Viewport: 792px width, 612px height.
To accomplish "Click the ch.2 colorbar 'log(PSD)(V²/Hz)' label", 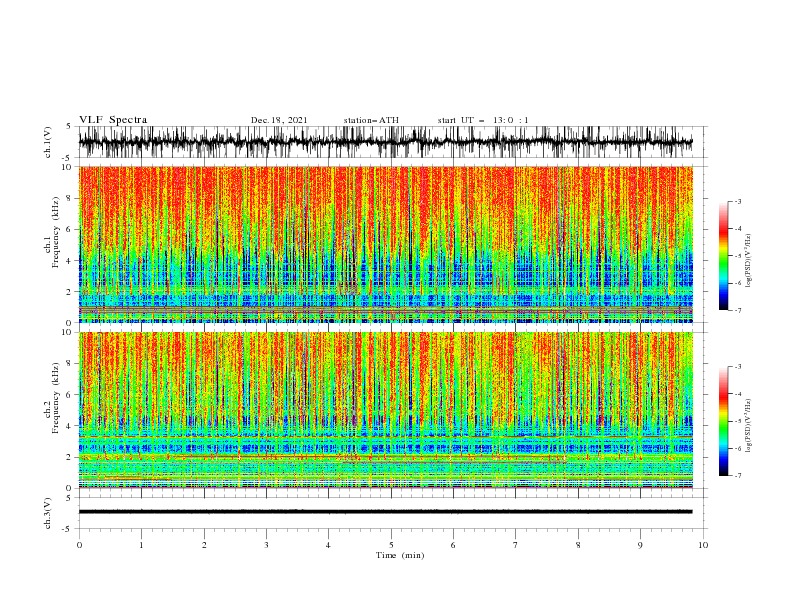I will [x=748, y=425].
